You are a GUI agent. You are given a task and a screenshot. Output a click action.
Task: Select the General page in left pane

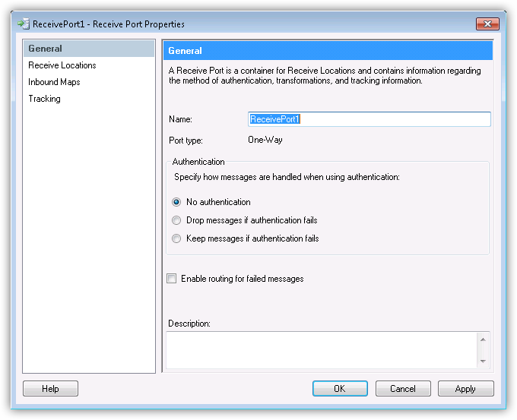click(89, 49)
